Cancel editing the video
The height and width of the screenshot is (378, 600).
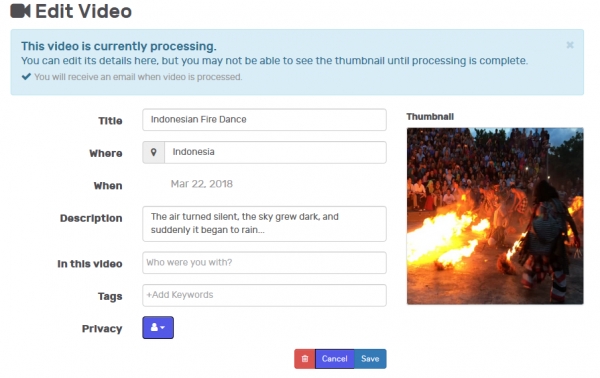point(334,359)
